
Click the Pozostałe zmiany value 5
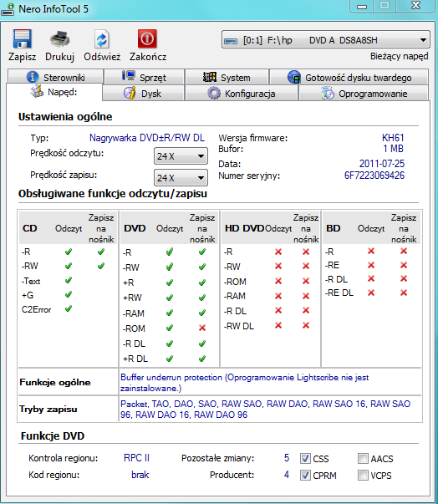[x=287, y=458]
